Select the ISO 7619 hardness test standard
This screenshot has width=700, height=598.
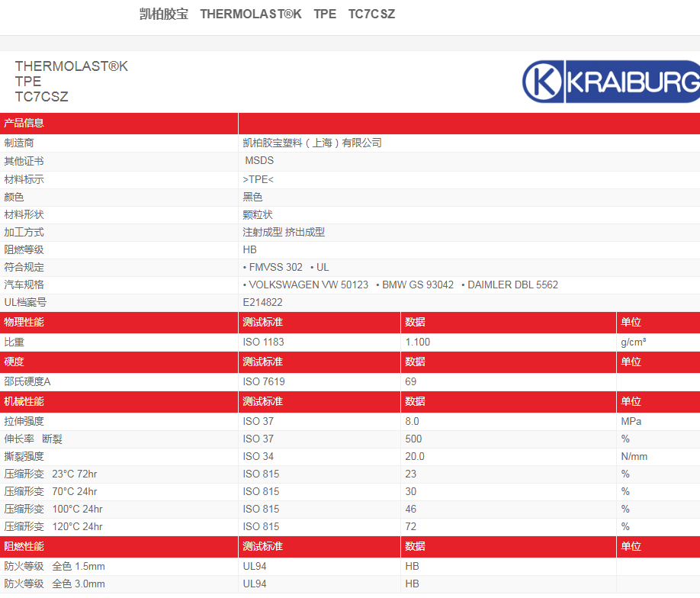pos(263,381)
